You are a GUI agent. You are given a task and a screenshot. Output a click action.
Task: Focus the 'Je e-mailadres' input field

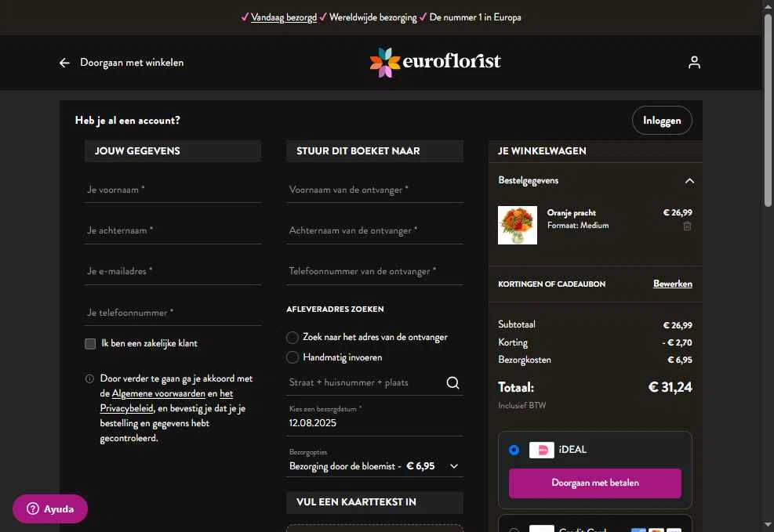tap(173, 272)
